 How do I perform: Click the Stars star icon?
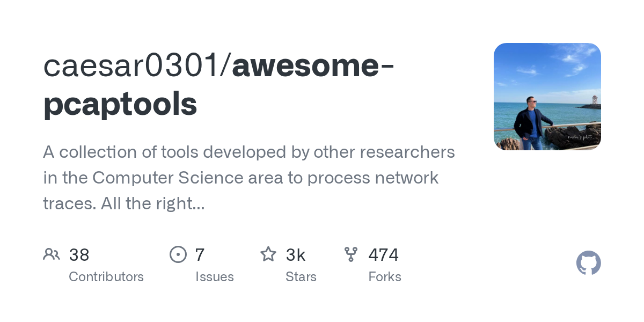(268, 254)
